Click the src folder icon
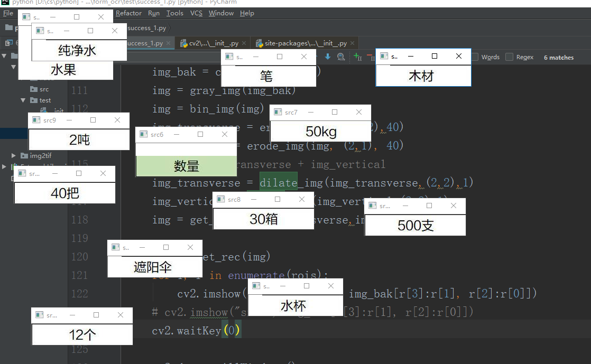591x364 pixels. 34,89
